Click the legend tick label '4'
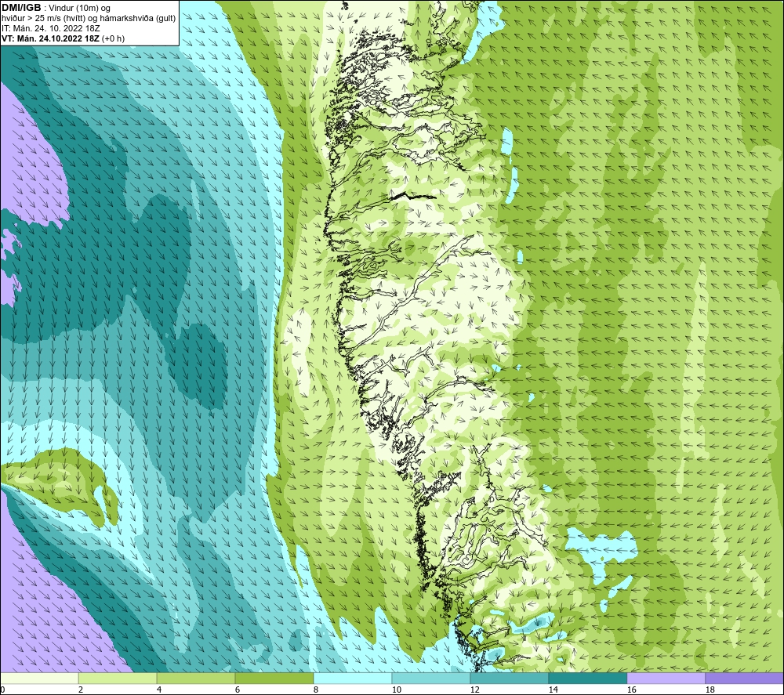 159,690
